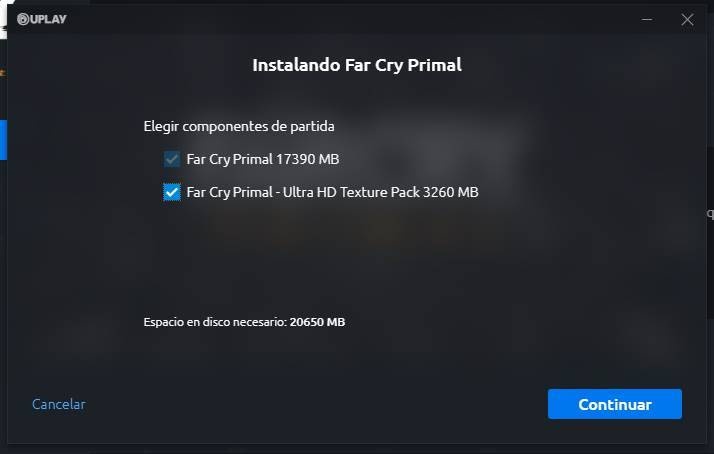Click the 'Instalando Far Cry Primal' heading
The width and height of the screenshot is (714, 454).
[x=357, y=66]
